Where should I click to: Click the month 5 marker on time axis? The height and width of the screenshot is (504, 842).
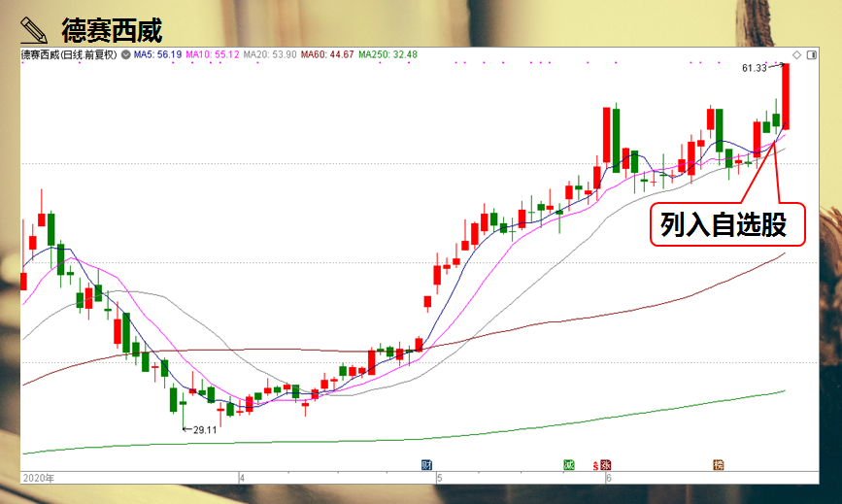point(440,478)
